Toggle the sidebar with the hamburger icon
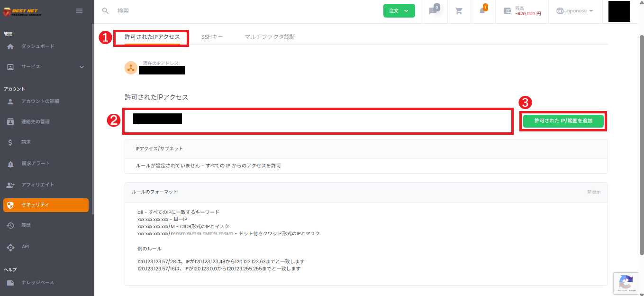The image size is (644, 296). tap(79, 10)
